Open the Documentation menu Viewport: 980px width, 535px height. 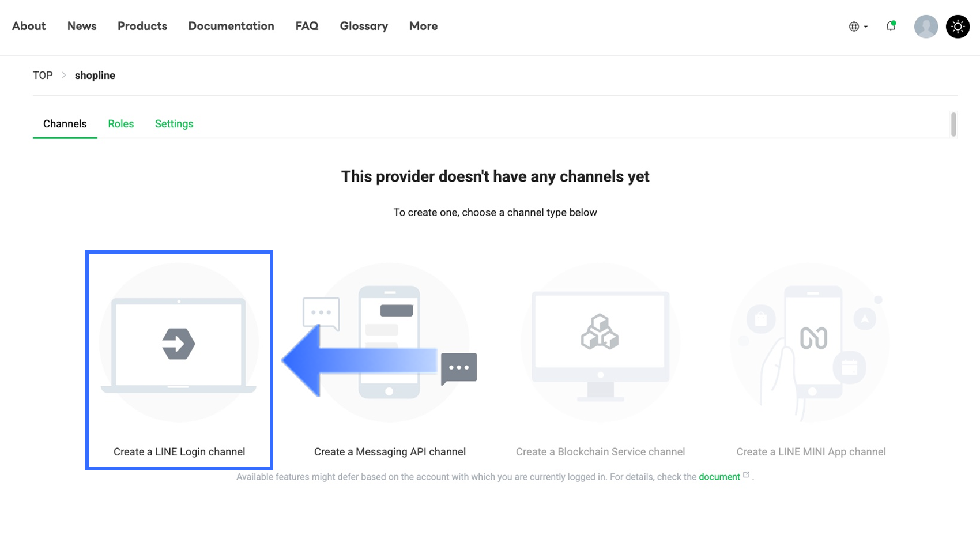point(231,26)
